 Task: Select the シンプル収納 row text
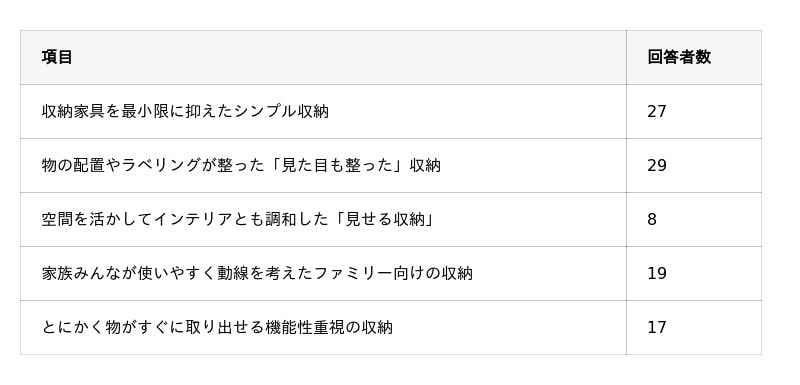point(185,111)
